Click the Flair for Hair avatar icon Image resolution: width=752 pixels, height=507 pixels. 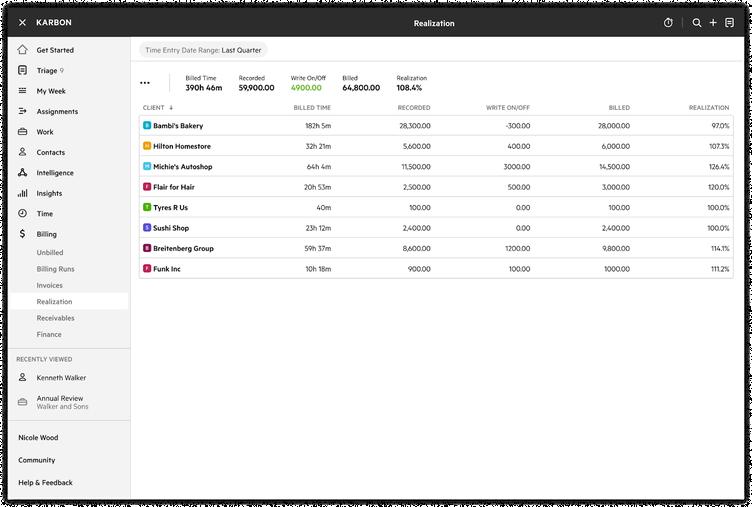(x=147, y=187)
